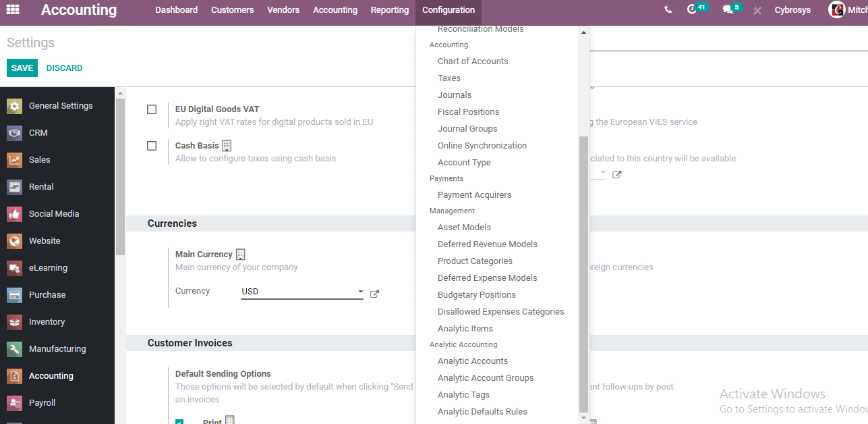
Task: Select the Purchase card icon
Action: click(x=15, y=295)
